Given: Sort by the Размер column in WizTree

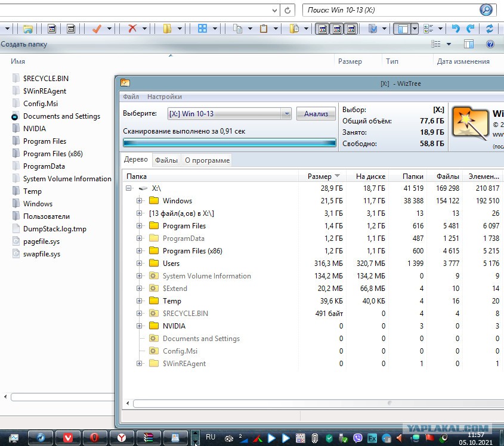Looking at the screenshot, I should click(323, 176).
